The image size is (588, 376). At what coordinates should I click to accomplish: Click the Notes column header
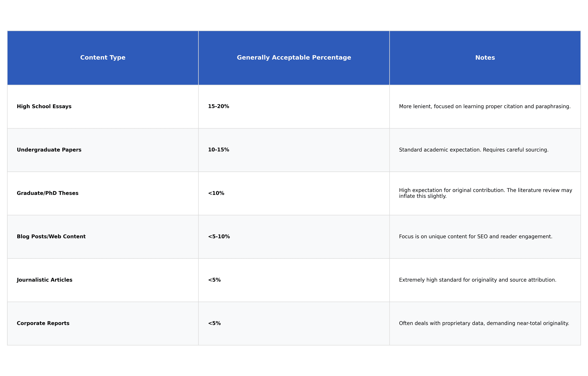tap(485, 58)
